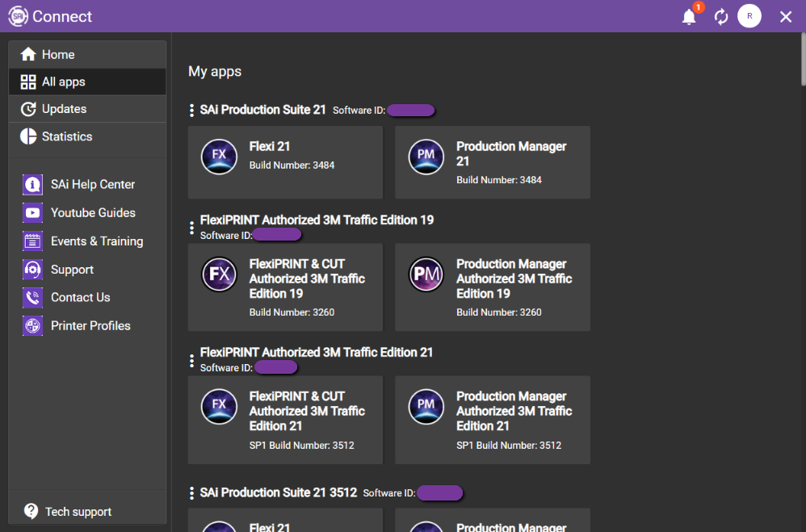
Task: Click Production Manager Edition 19 PM icon
Action: 426,274
